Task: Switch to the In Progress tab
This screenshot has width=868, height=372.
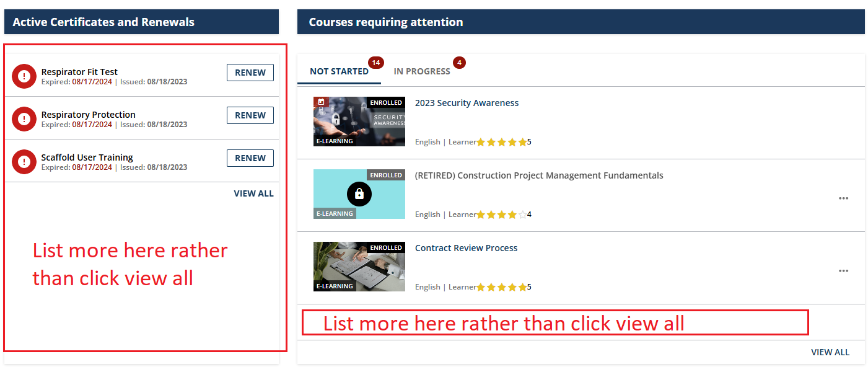Action: coord(422,71)
